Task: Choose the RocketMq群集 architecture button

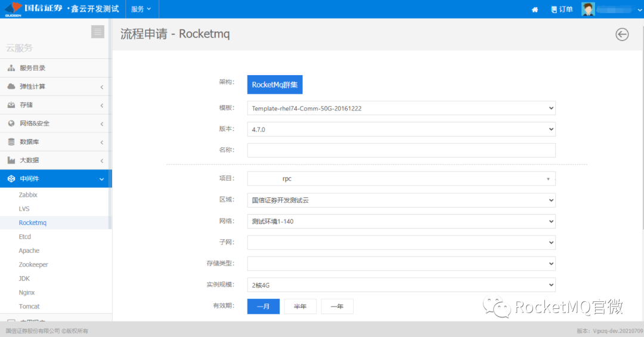Action: point(275,85)
